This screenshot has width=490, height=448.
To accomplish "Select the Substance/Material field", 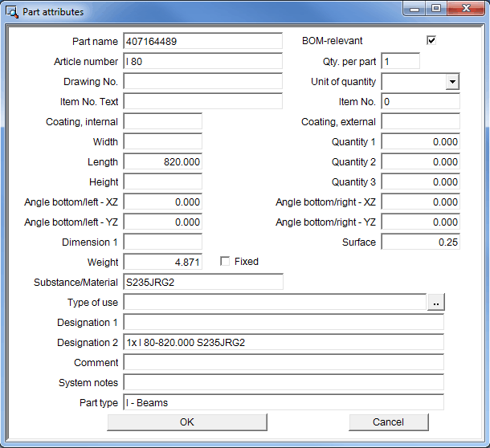I will [202, 282].
